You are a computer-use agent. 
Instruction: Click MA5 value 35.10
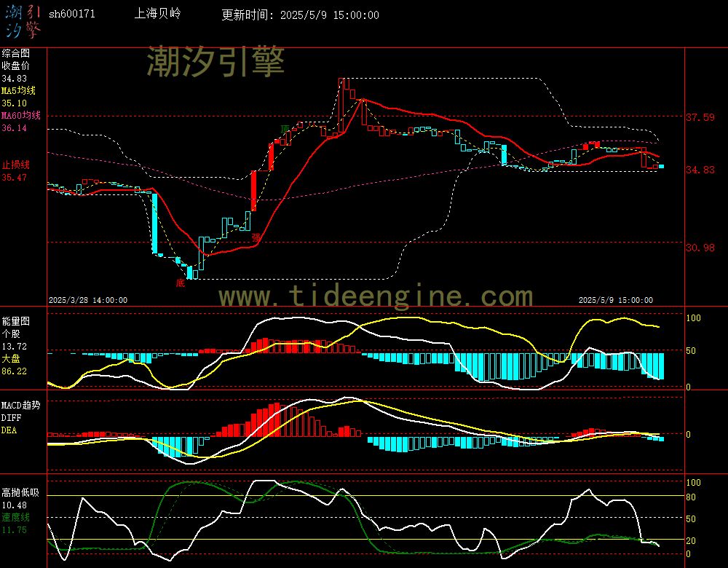click(x=15, y=103)
